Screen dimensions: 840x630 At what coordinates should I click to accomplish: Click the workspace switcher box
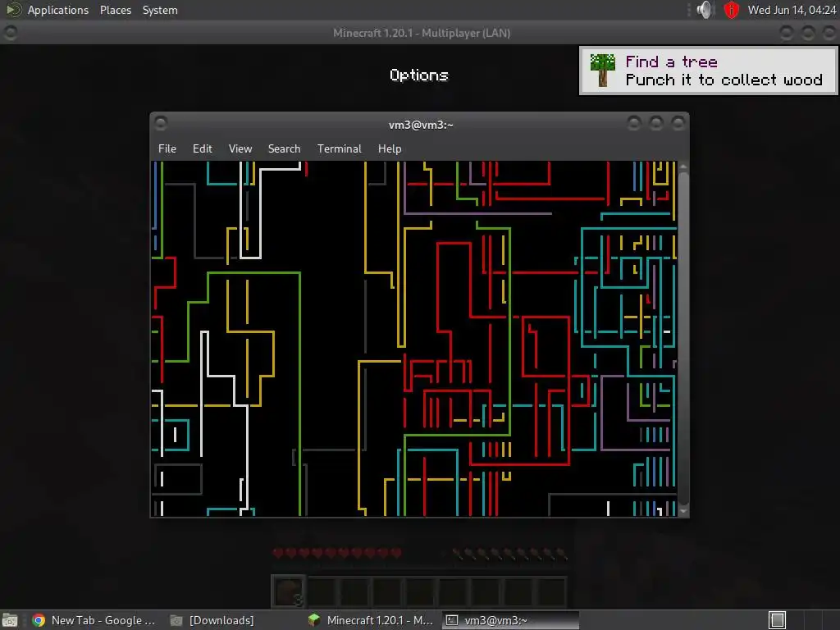click(778, 620)
